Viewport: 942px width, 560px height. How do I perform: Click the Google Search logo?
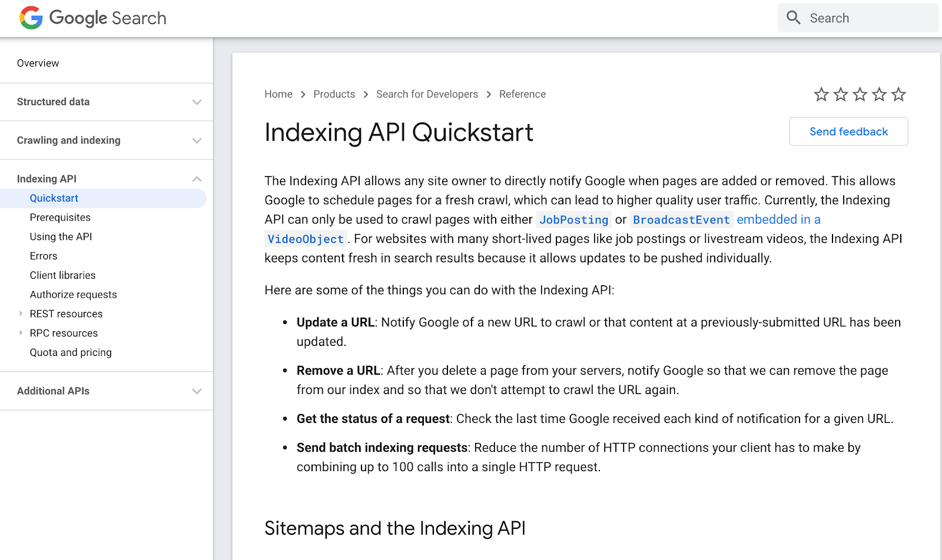point(93,18)
